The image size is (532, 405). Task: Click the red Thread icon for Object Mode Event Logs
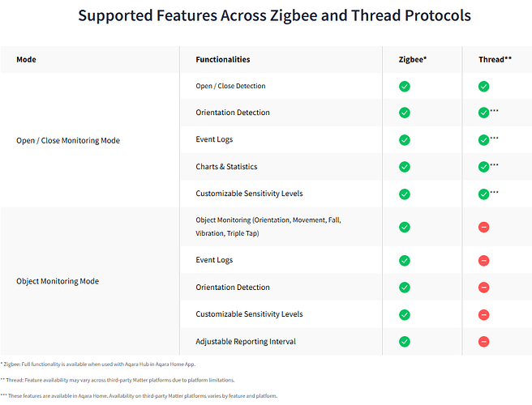pos(483,261)
